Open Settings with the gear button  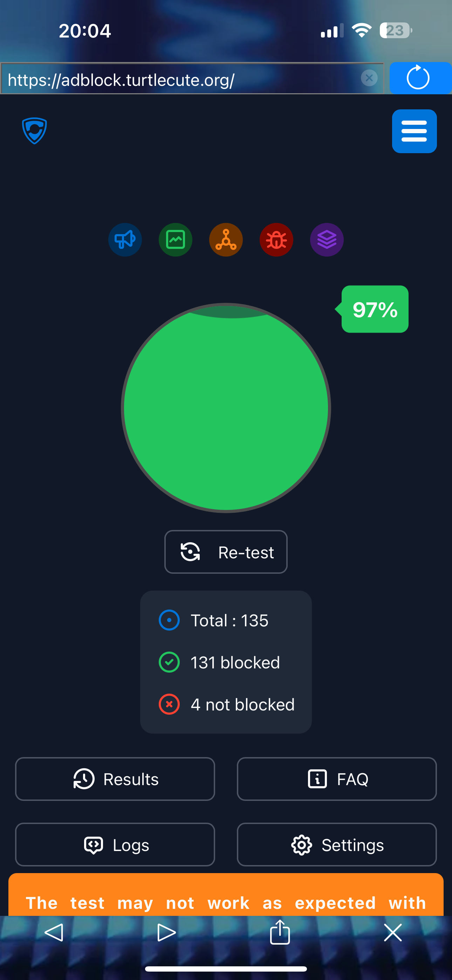[x=337, y=845]
